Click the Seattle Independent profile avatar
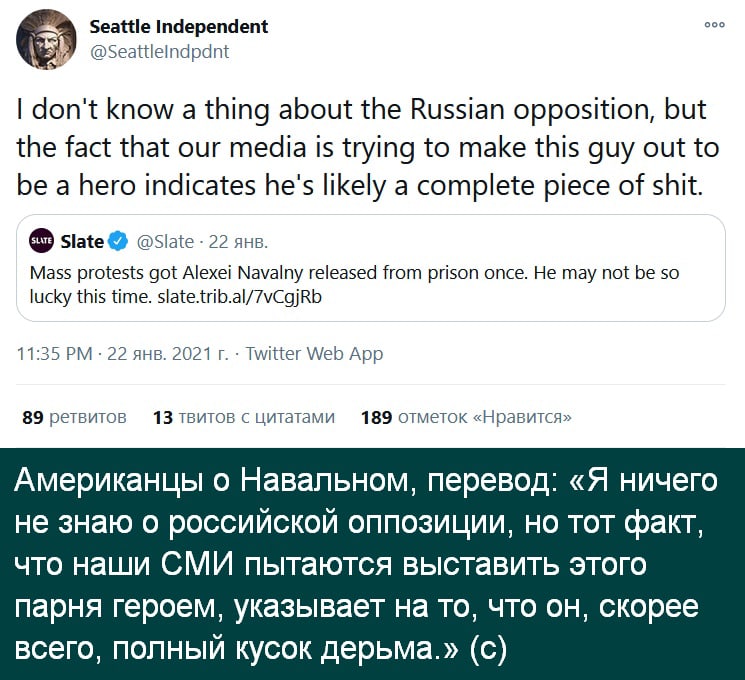The image size is (745, 680). click(x=46, y=39)
